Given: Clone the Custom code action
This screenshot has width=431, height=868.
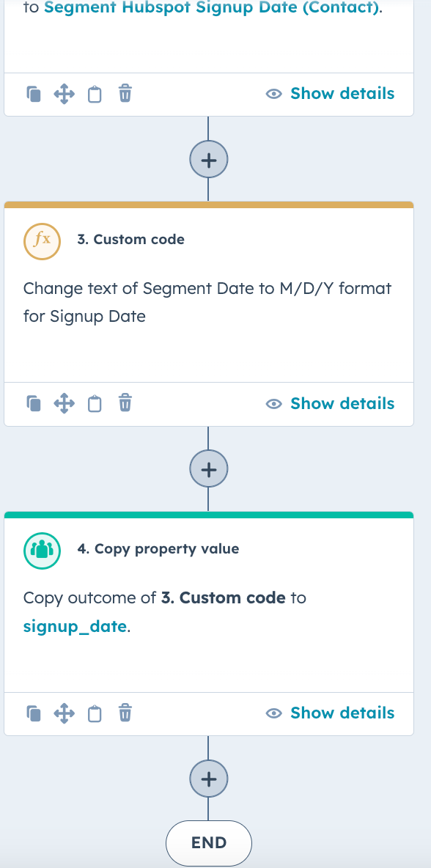Looking at the screenshot, I should click(x=34, y=403).
